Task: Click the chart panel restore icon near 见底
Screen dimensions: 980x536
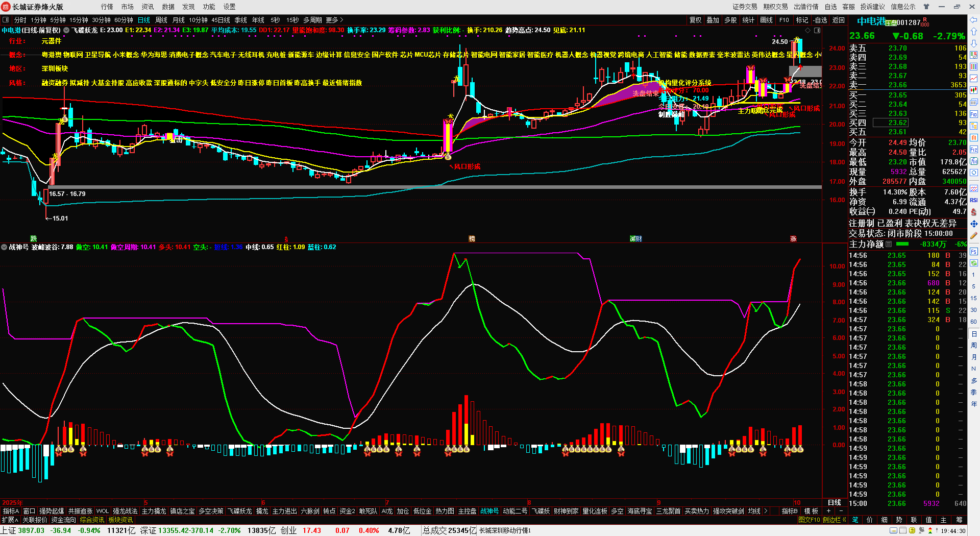Action: pos(817,31)
